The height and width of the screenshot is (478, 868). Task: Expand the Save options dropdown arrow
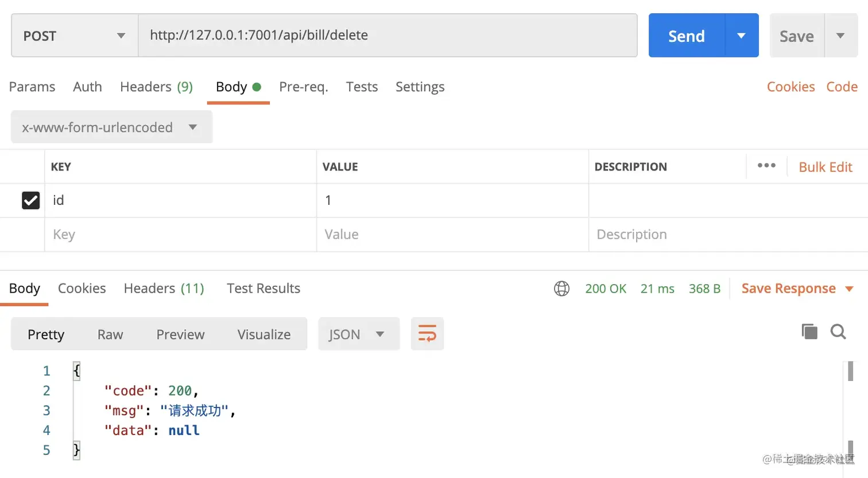pyautogui.click(x=840, y=36)
